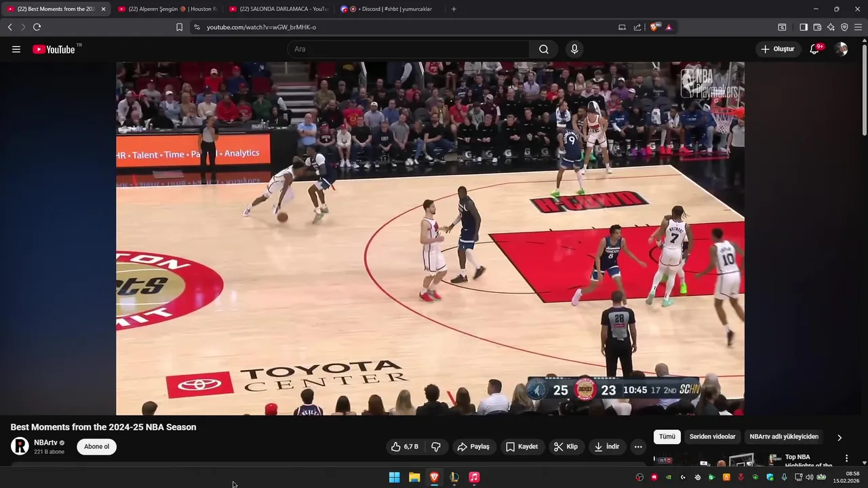Select NBArtv adlı yükleyiciden chip
This screenshot has width=868, height=488.
[784, 436]
